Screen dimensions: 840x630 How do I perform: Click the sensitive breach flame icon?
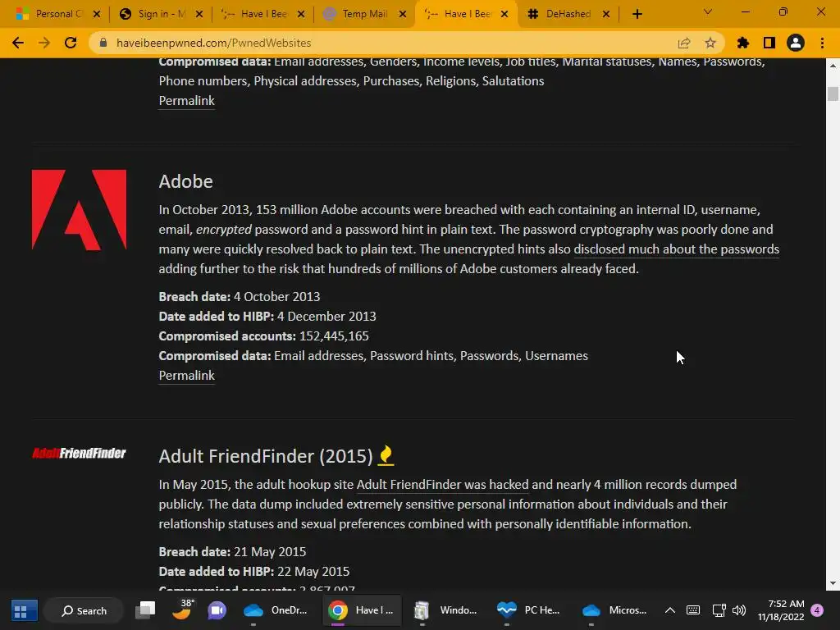[x=386, y=455]
